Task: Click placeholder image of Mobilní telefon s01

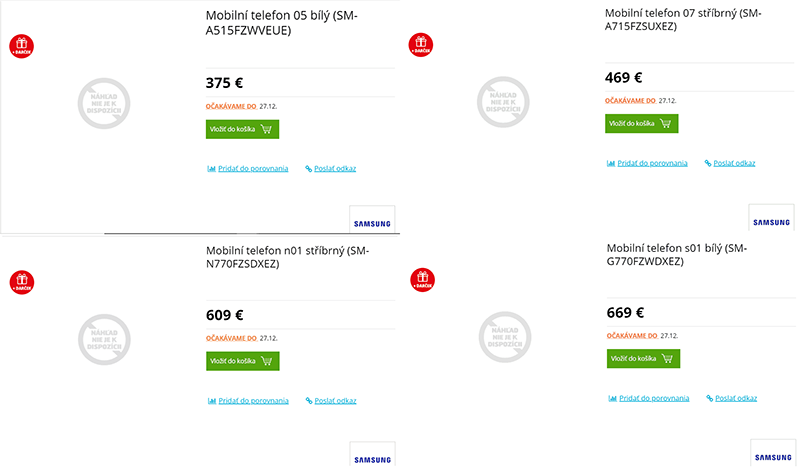Action: tap(503, 335)
